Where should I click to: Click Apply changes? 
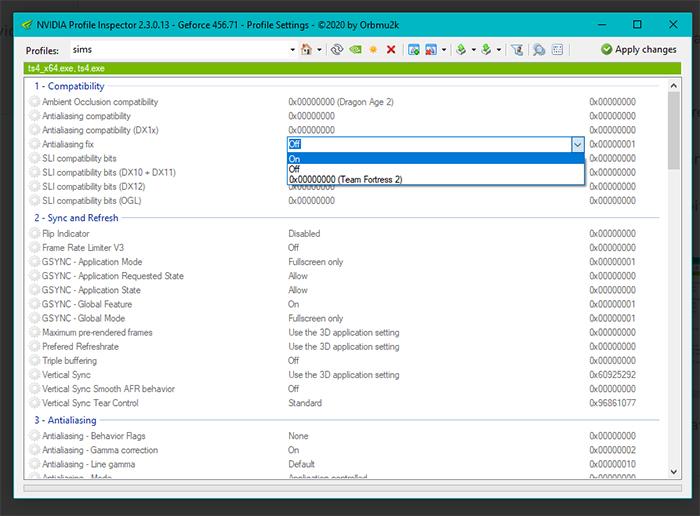tap(638, 49)
